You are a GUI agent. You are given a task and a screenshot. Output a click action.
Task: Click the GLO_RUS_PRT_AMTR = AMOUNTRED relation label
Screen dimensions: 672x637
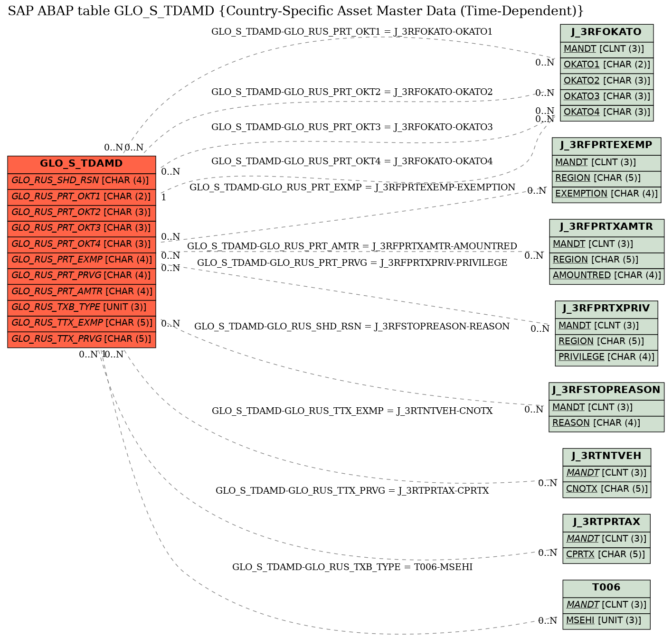352,246
